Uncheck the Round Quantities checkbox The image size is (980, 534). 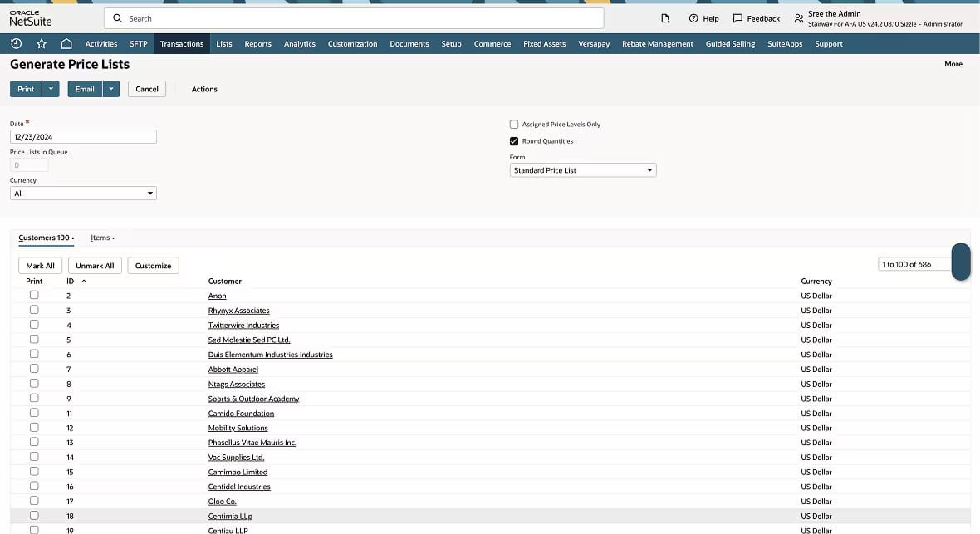point(514,141)
